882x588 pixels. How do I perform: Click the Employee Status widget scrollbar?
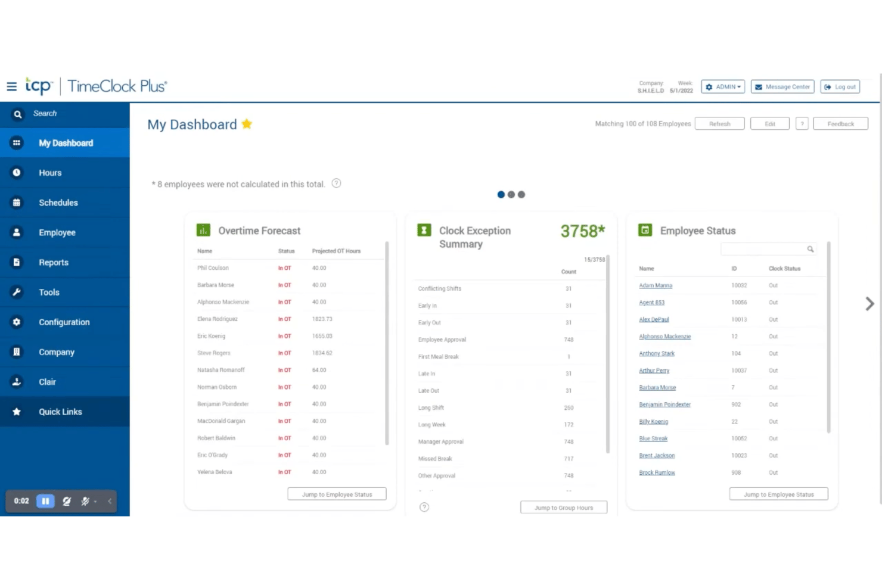(829, 337)
